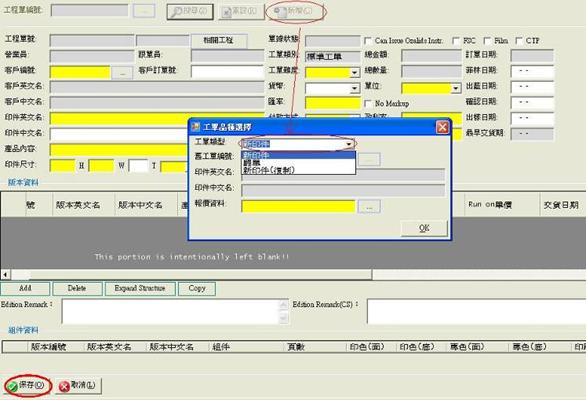Viewport: 586px width, 400px height.
Task: Open the yellow 單位 unit dropdown
Action: coord(431,88)
